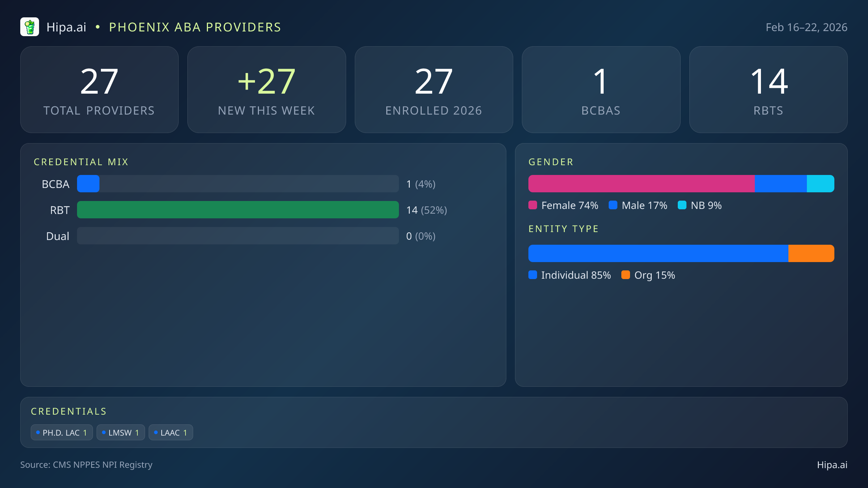Expand the Credential Mix panel
This screenshot has height=488, width=868.
81,162
